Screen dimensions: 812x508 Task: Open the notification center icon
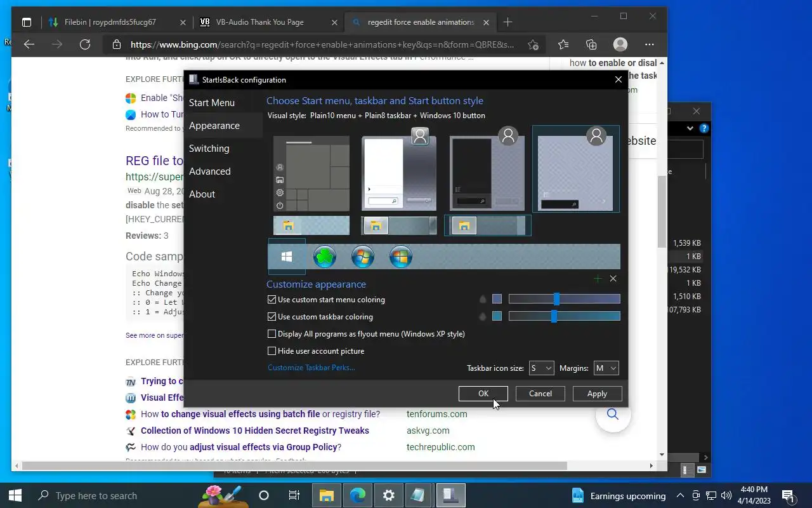[789, 495]
